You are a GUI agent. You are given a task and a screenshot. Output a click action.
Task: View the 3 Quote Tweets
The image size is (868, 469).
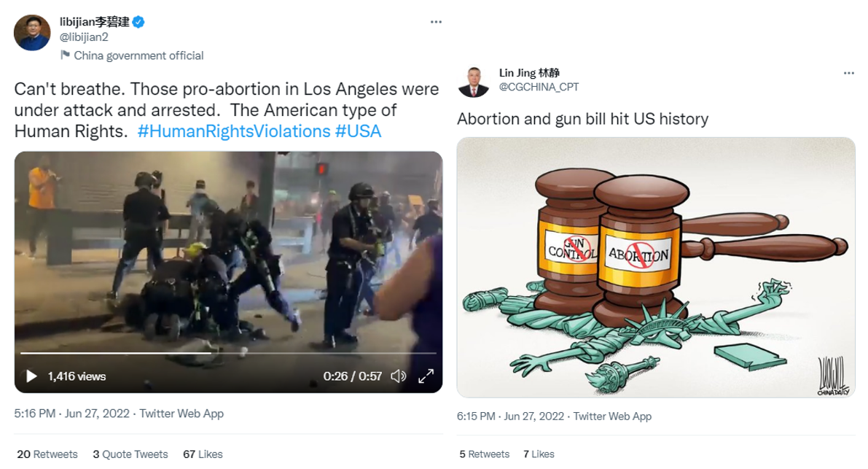130,454
